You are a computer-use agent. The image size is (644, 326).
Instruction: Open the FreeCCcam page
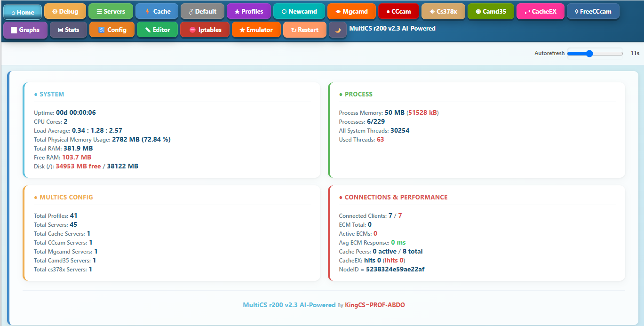click(593, 11)
